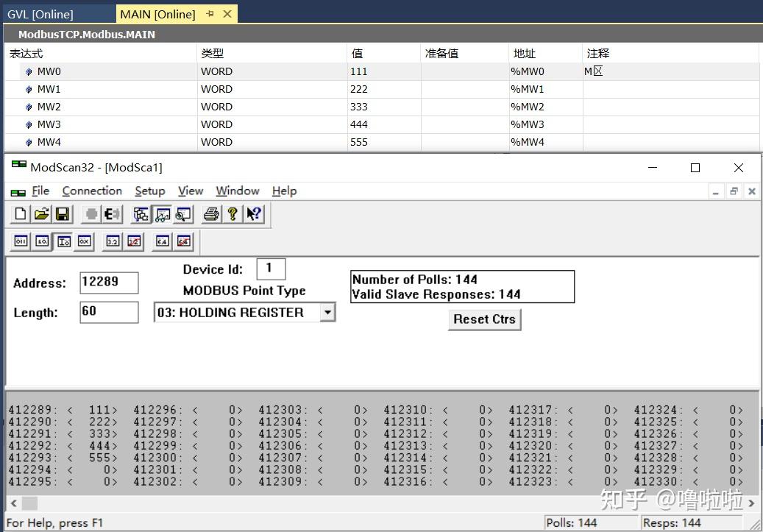
Task: Open the Print icon in ModScan32 toolbar
Action: coord(210,215)
